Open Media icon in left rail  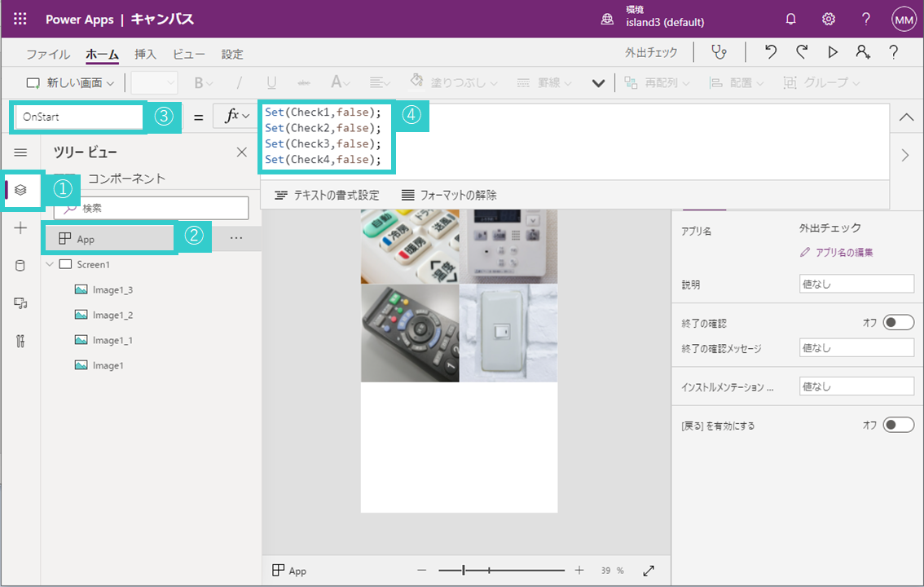[20, 303]
